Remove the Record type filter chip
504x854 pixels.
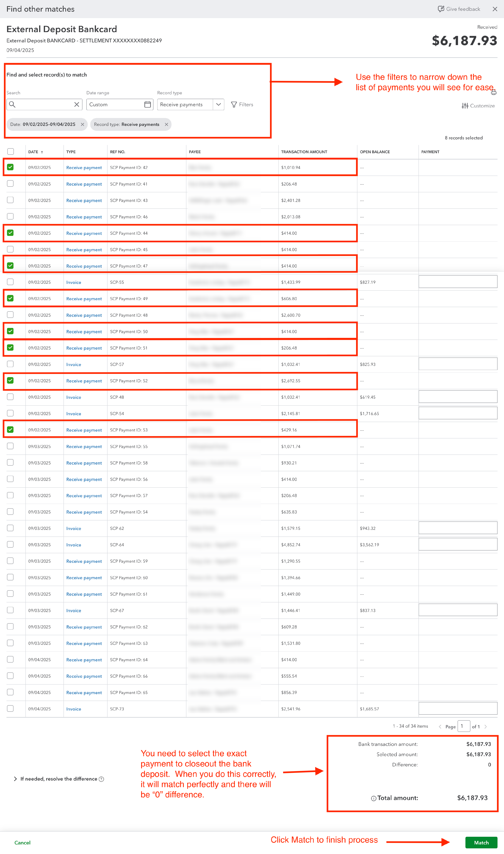tap(166, 124)
